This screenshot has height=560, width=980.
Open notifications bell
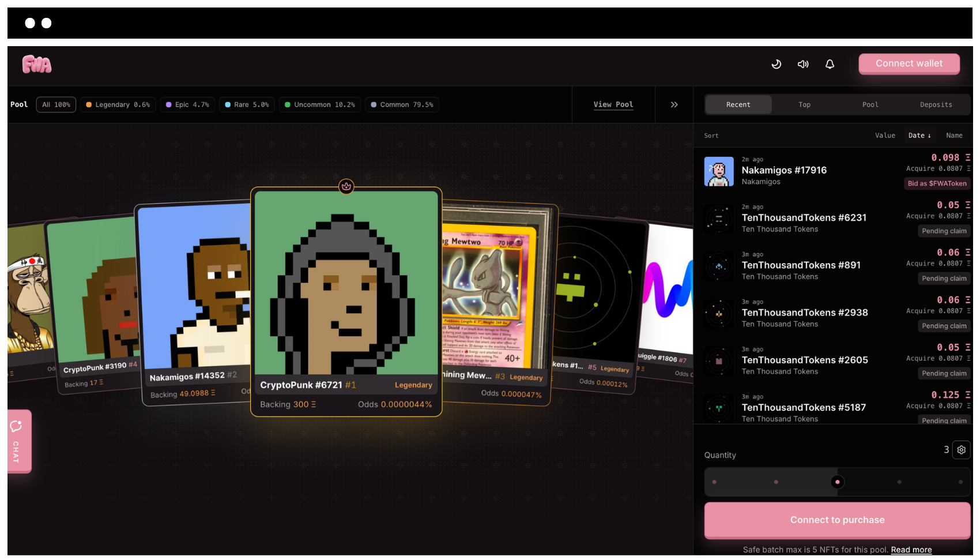tap(830, 64)
